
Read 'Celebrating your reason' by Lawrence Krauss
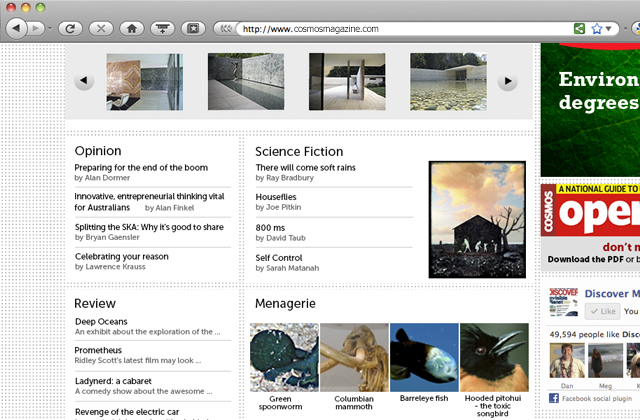[122, 257]
